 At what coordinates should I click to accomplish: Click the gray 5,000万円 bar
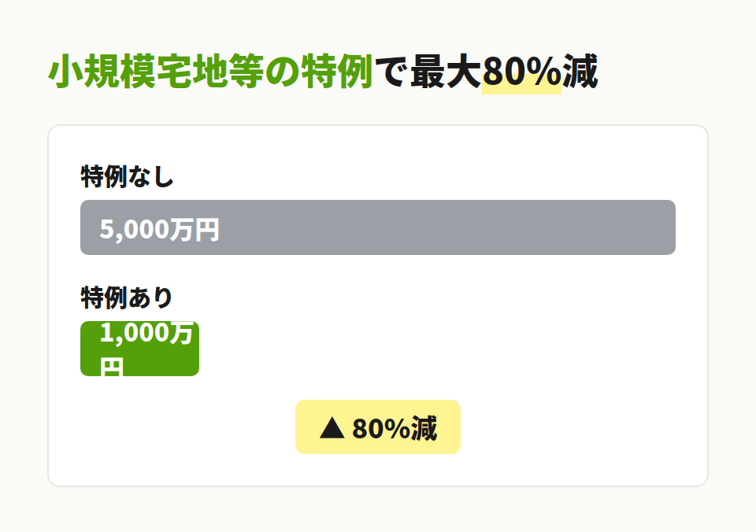point(377,227)
